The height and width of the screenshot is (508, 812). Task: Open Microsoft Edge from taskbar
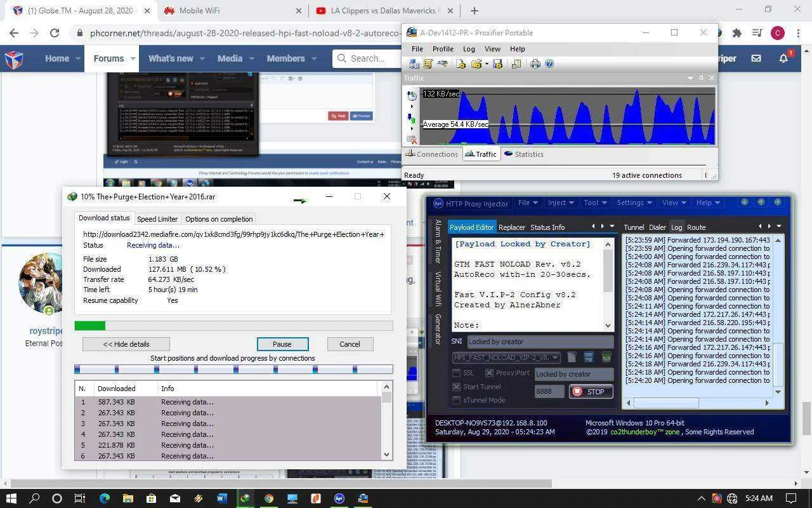pyautogui.click(x=104, y=498)
